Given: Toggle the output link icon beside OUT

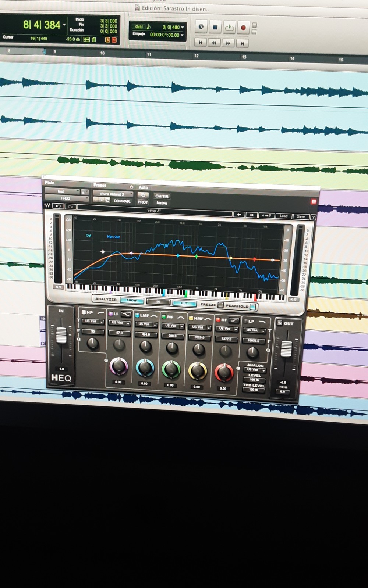Looking at the screenshot, I should 280,323.
